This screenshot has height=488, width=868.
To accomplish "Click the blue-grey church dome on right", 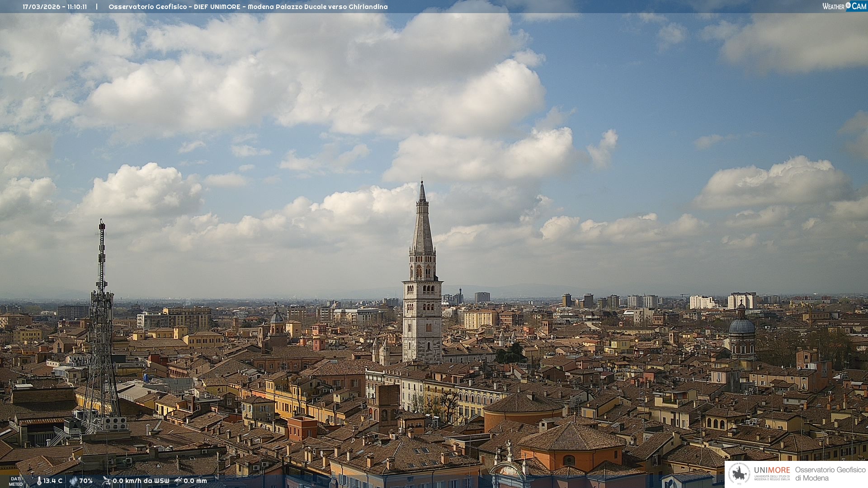I will click(x=742, y=326).
